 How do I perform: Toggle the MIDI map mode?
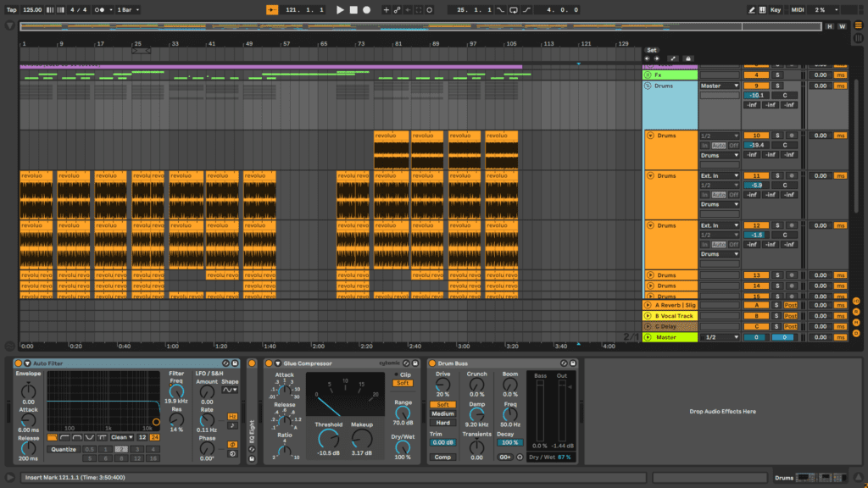pyautogui.click(x=798, y=10)
